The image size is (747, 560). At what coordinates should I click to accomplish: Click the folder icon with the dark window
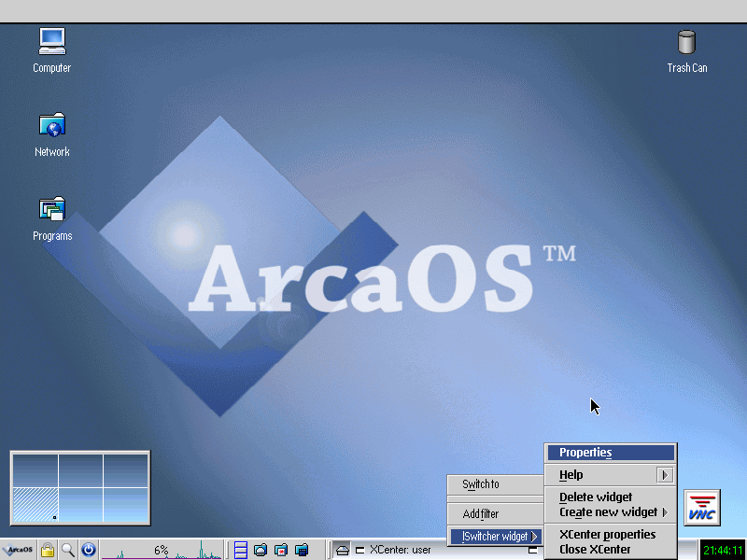[302, 550]
